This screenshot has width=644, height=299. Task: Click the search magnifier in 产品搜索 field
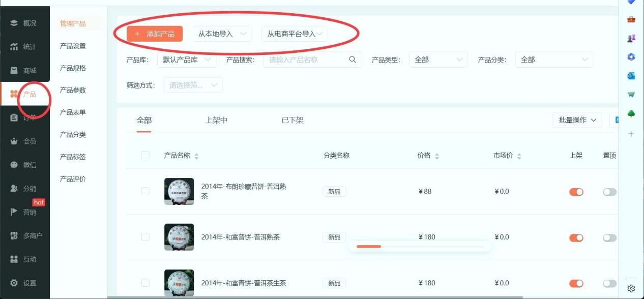353,59
